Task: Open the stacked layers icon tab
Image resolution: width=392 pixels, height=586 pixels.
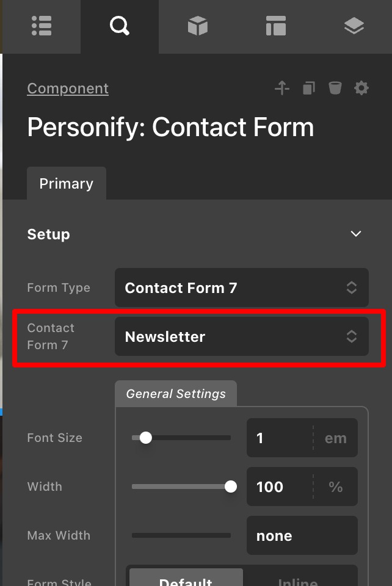Action: (354, 26)
